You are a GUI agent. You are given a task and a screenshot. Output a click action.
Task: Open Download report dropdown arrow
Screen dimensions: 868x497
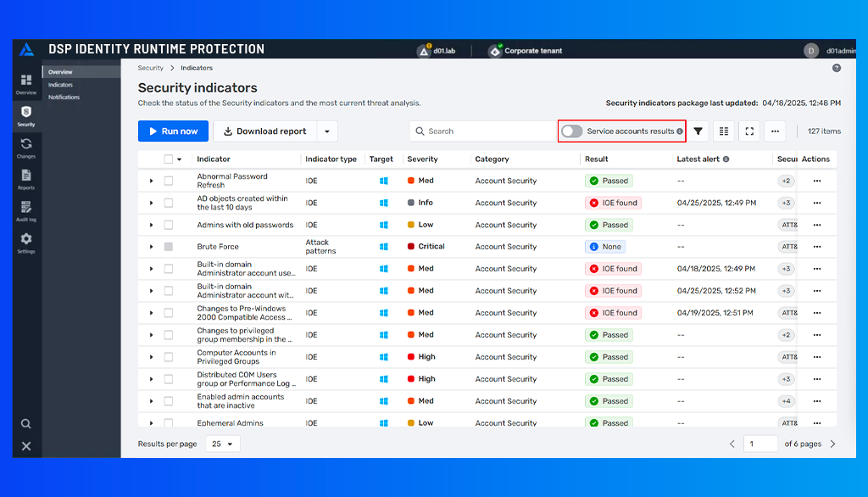(x=327, y=131)
